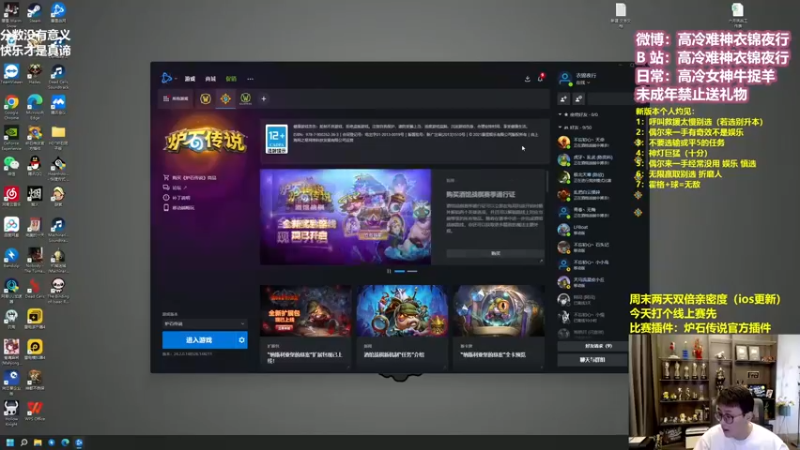Open the game version dropdown above play button
The height and width of the screenshot is (450, 800).
tap(205, 323)
